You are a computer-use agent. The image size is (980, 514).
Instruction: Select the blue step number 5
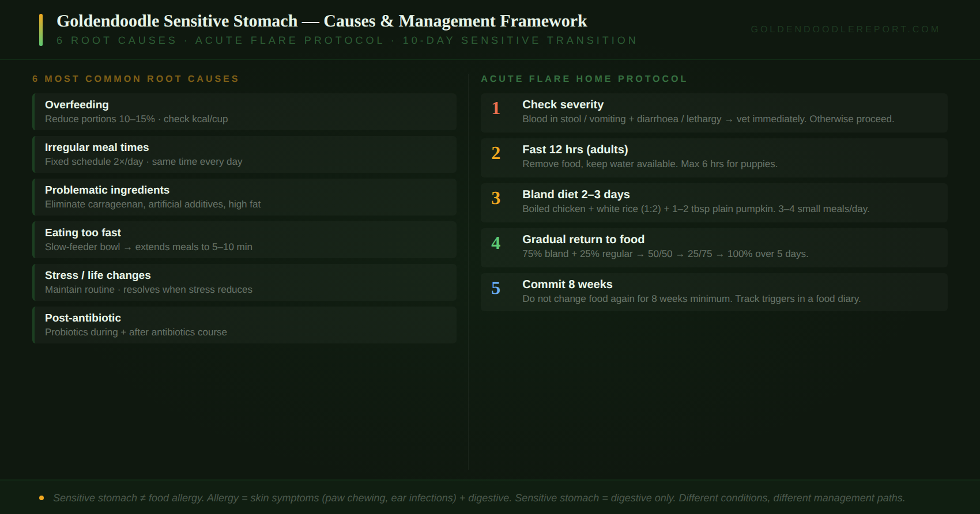[x=496, y=288]
